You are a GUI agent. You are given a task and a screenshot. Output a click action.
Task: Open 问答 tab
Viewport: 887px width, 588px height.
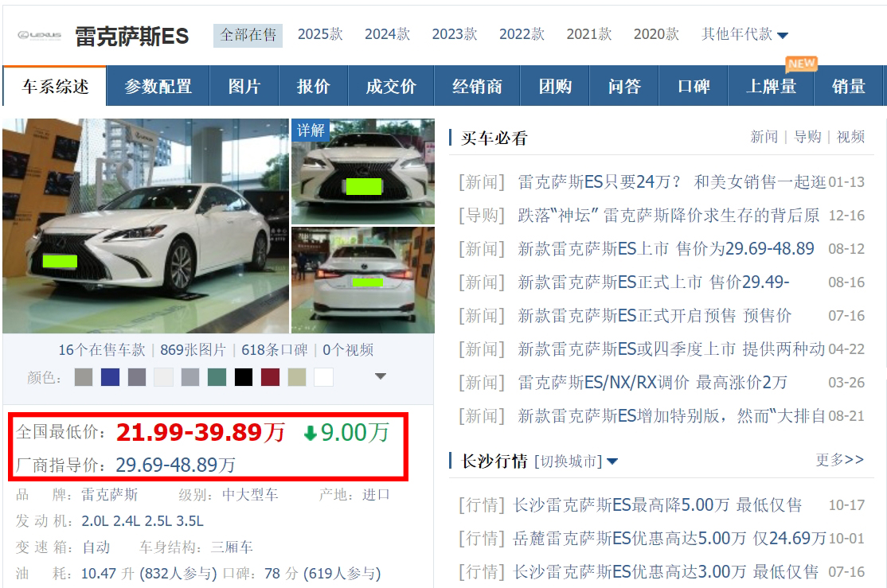pos(624,87)
